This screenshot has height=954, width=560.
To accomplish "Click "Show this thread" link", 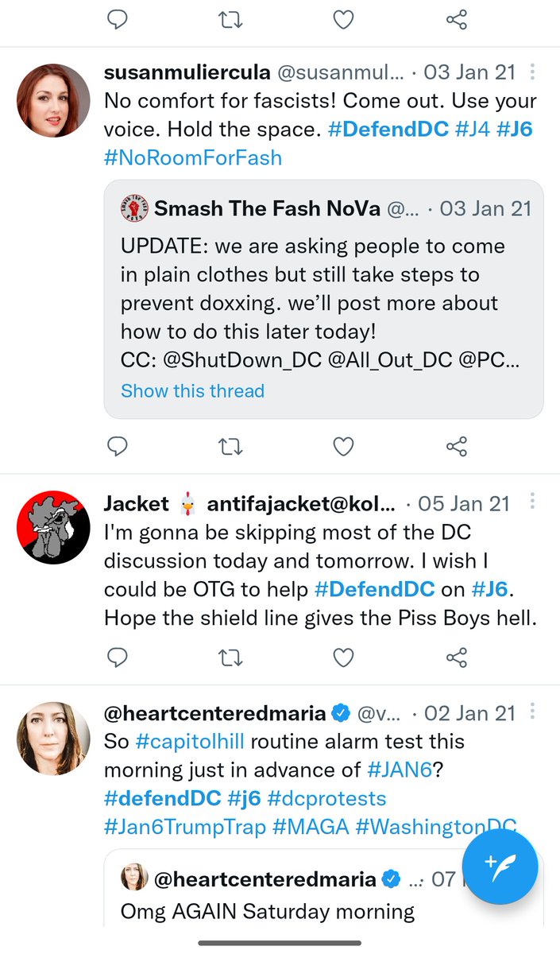I will 192,391.
